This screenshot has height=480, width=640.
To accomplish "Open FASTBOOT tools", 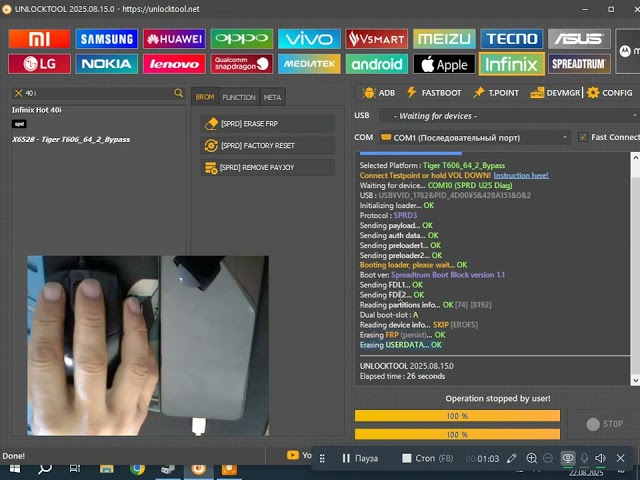I will (x=433, y=93).
